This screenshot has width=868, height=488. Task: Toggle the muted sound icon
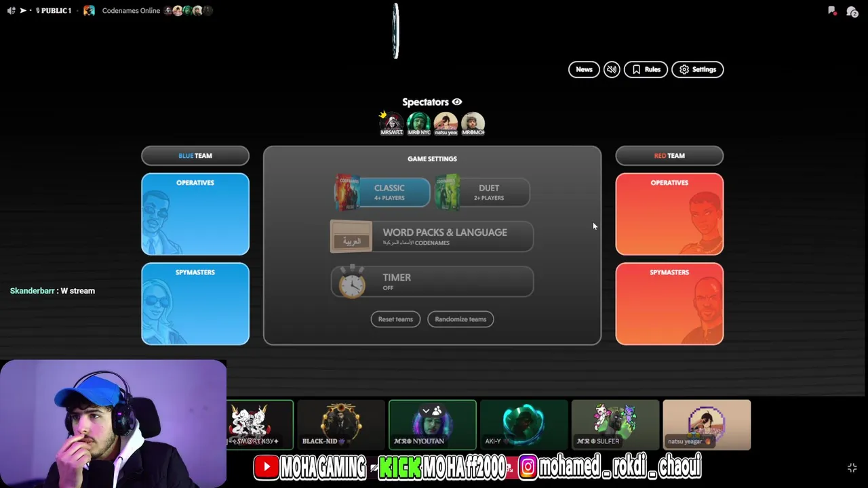pos(612,69)
